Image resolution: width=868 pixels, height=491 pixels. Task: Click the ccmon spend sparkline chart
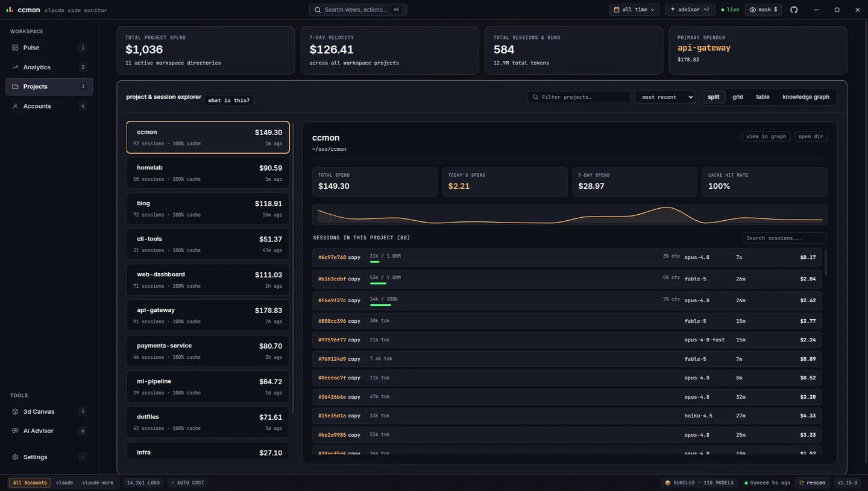(570, 215)
